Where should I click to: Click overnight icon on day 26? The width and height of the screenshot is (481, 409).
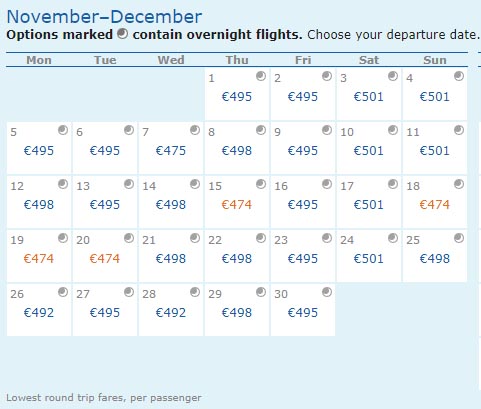point(63,292)
